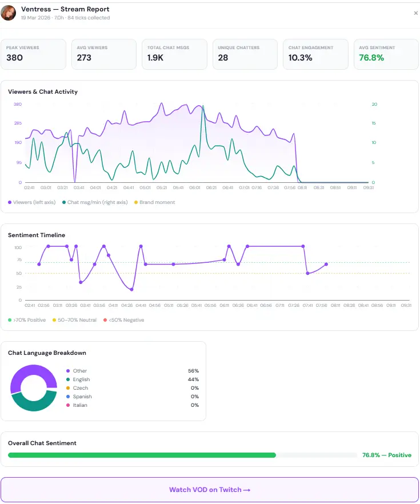The image size is (420, 504).
Task: Click the teal English donut segment
Action: point(35,405)
